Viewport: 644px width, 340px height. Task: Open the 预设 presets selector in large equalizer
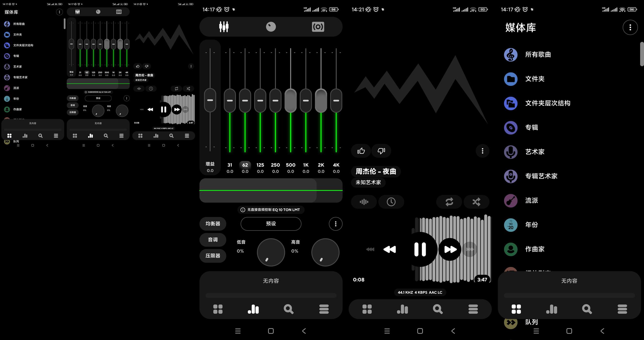point(271,224)
